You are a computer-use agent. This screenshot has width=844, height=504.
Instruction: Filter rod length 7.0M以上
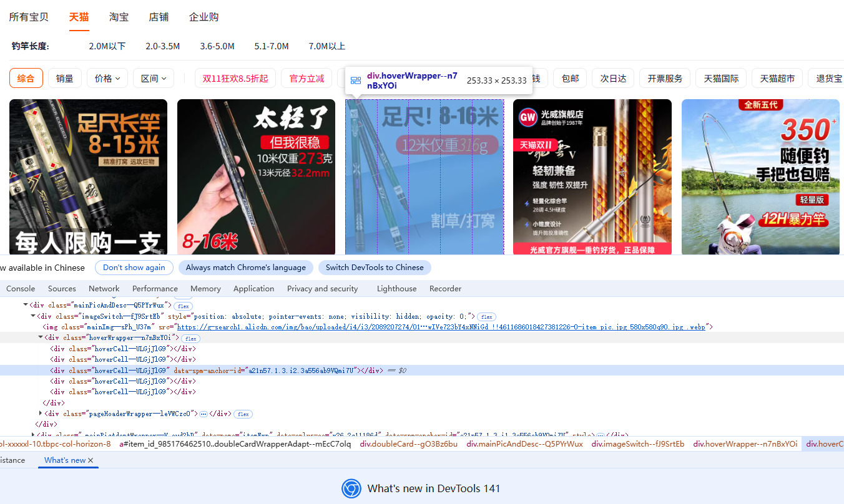click(x=327, y=46)
